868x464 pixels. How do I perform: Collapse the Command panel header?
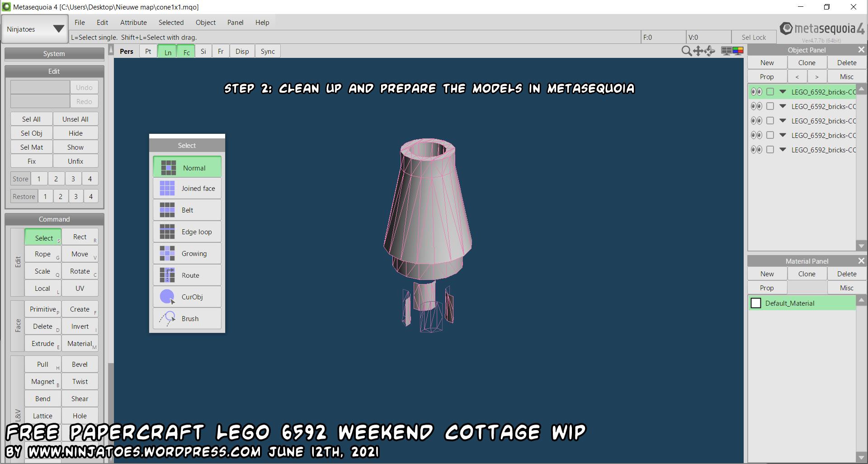[x=54, y=219]
